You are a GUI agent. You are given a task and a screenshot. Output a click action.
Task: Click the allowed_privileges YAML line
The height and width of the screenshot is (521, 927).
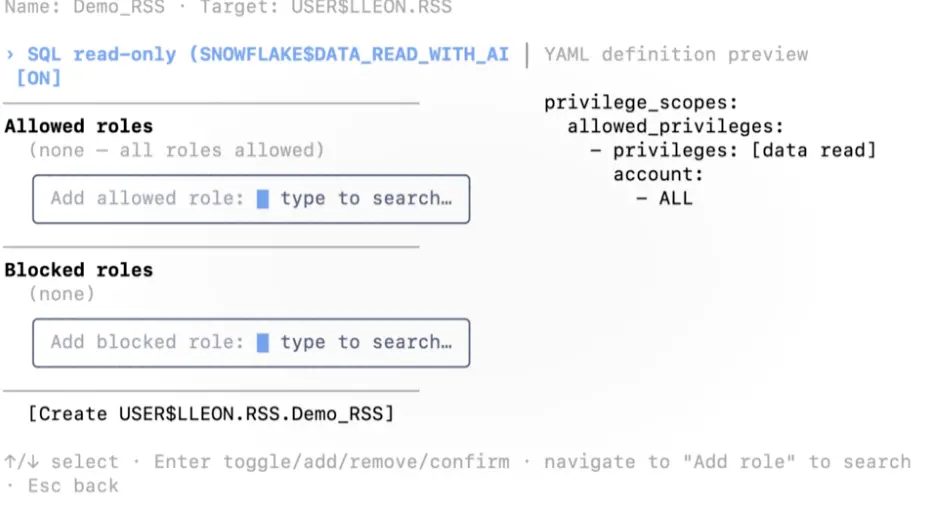coord(675,127)
